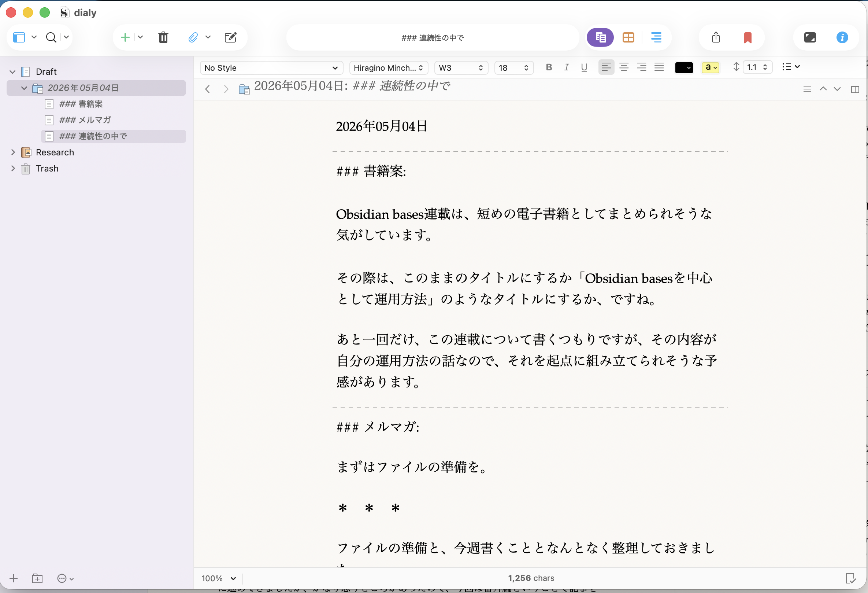Move selected item to trash via toolbar

pyautogui.click(x=163, y=37)
